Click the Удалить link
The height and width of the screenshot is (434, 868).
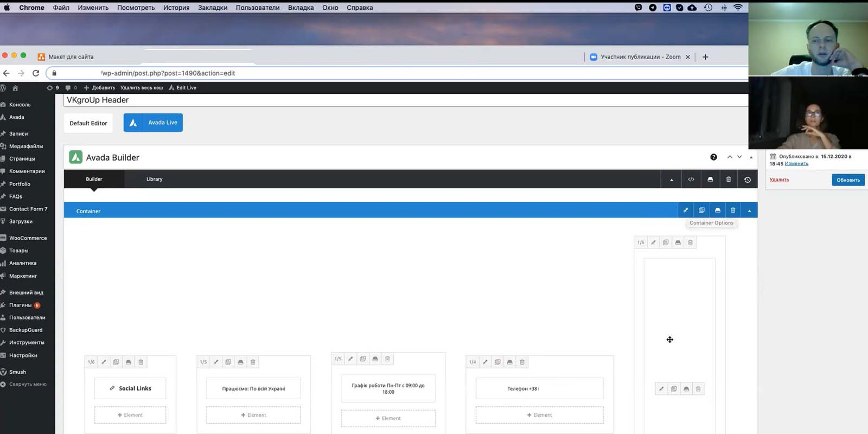[779, 180]
